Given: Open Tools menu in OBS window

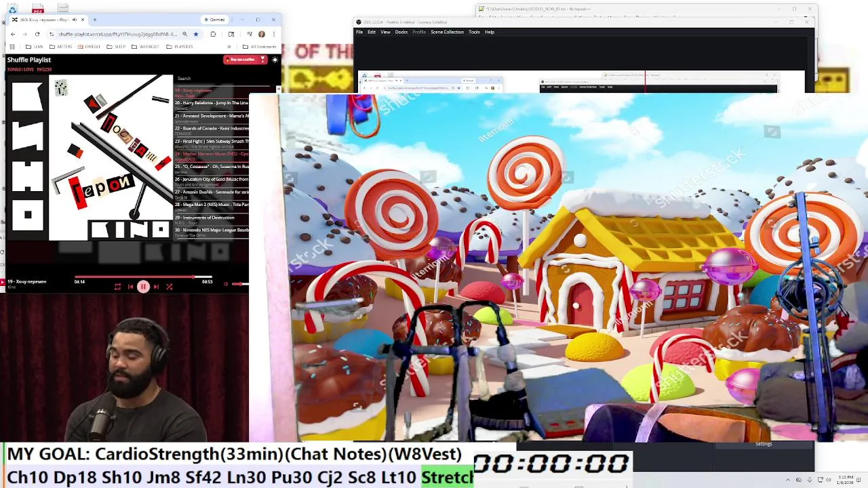Looking at the screenshot, I should (x=474, y=32).
